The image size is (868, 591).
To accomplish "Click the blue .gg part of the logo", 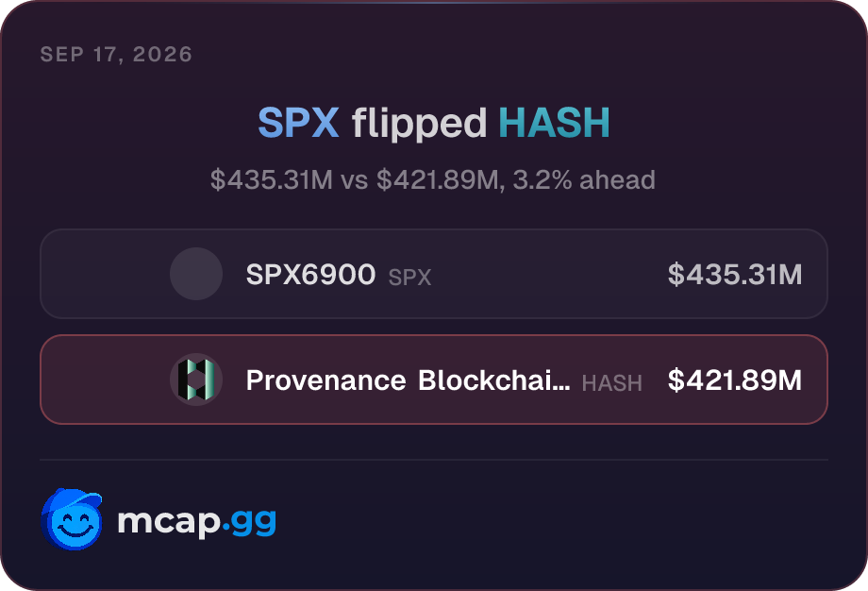I will (x=249, y=523).
